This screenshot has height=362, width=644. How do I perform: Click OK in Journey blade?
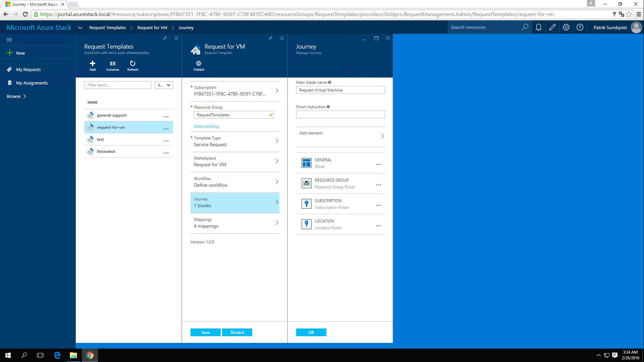click(311, 332)
